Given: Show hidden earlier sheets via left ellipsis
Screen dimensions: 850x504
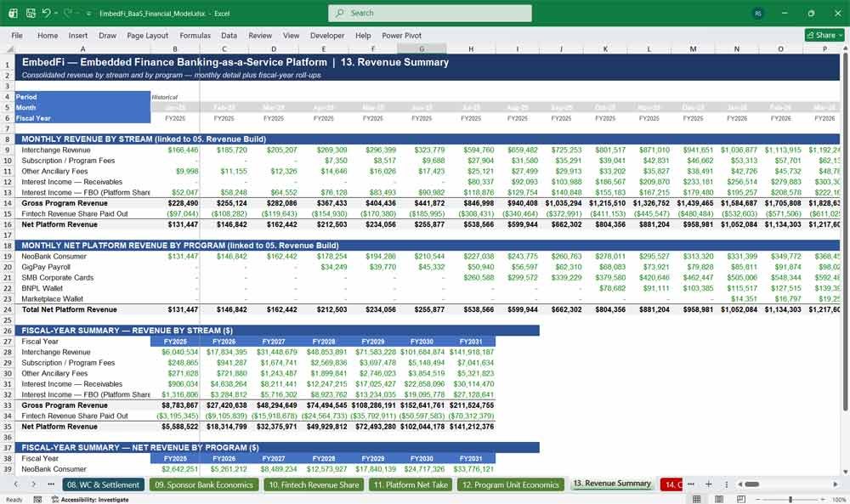Looking at the screenshot, I should point(51,484).
